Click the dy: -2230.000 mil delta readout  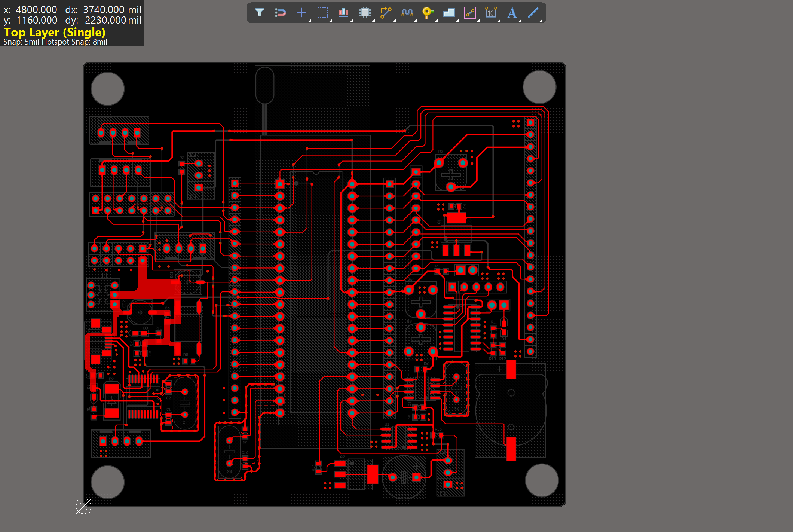103,20
